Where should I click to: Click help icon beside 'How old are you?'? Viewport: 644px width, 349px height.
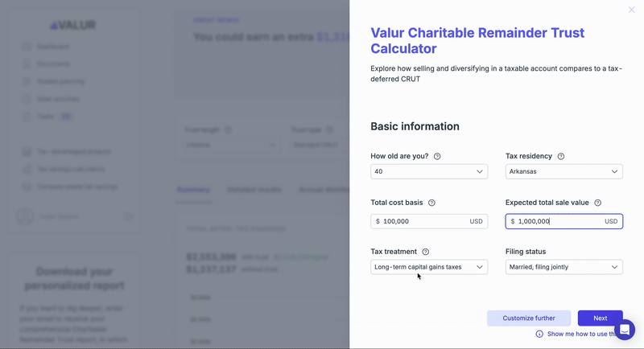tap(437, 156)
